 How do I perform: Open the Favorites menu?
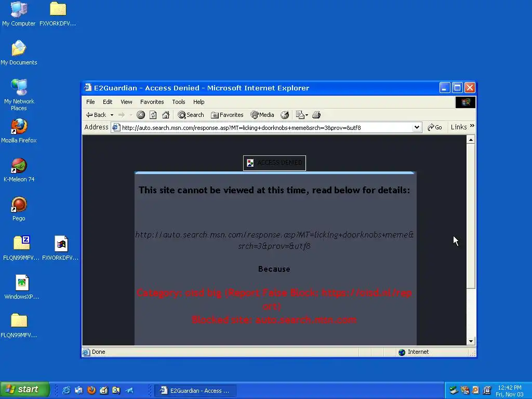[152, 102]
